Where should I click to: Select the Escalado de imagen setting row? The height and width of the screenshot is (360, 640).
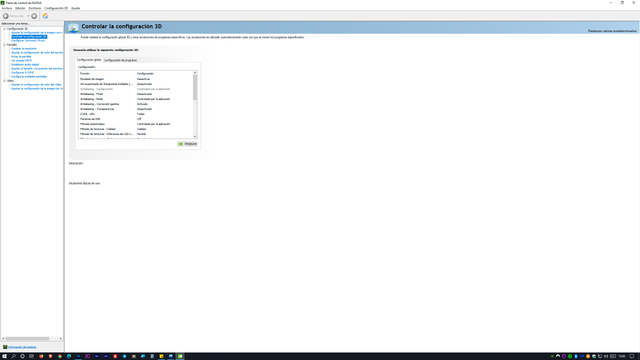point(136,79)
